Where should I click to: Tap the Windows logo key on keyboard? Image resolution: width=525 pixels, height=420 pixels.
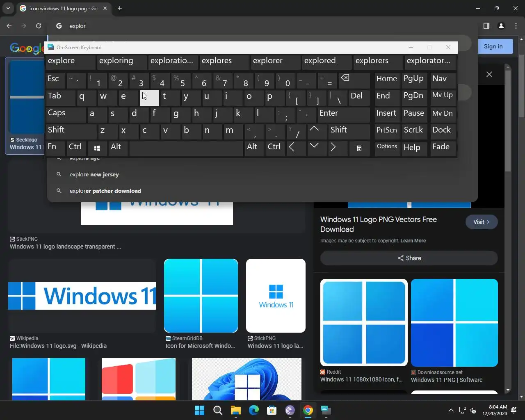[x=97, y=148]
